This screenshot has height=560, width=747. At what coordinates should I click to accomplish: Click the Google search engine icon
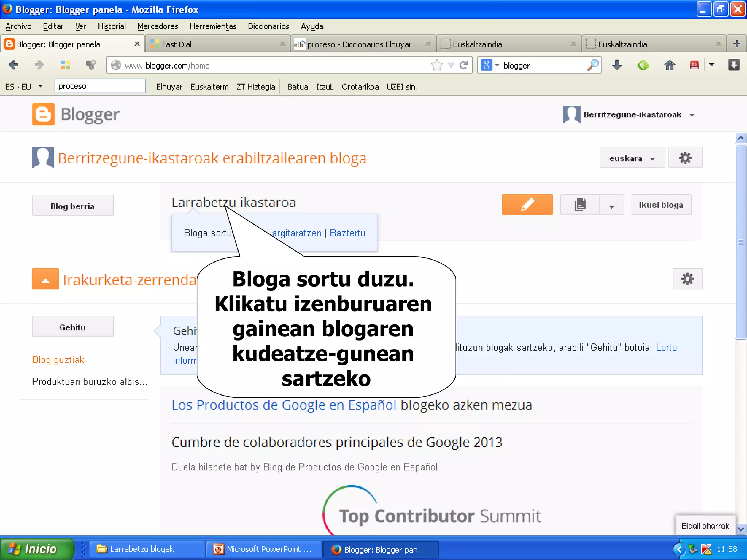pos(487,65)
